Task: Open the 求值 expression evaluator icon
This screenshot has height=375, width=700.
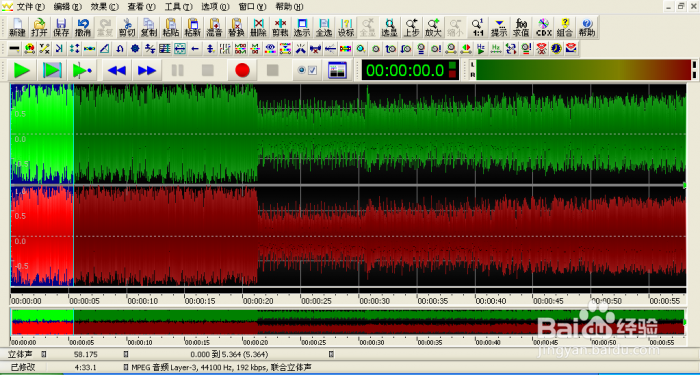Action: 521,28
